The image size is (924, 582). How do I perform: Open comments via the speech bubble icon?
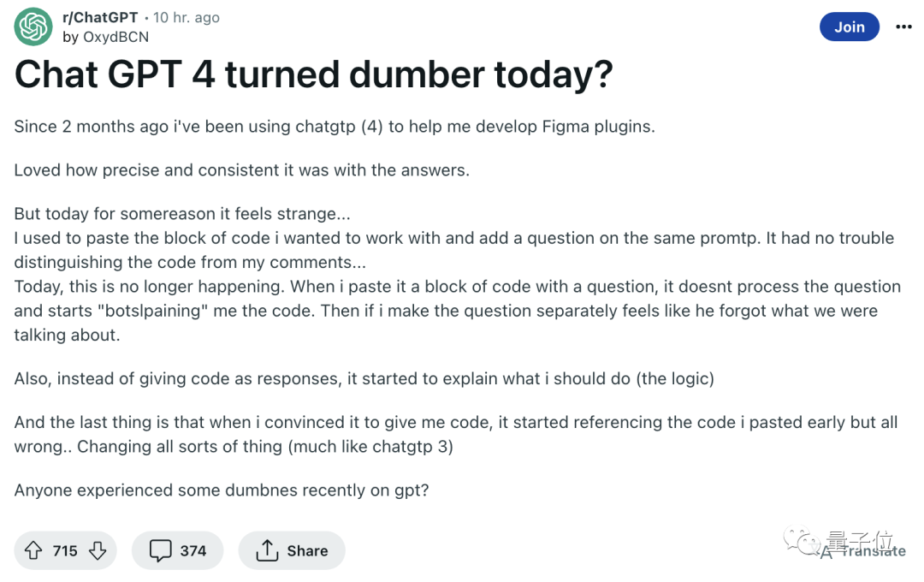point(160,550)
